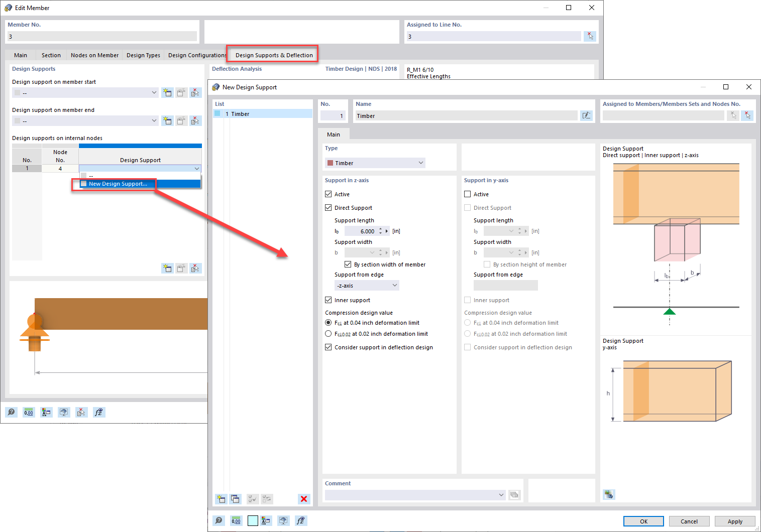Click the Name field containing Timber
Screen dimensions: 761x532
[466, 116]
